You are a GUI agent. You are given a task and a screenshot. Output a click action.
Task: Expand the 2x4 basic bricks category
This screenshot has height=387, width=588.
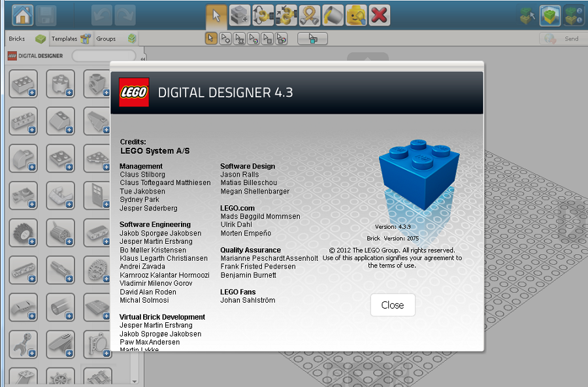(24, 84)
